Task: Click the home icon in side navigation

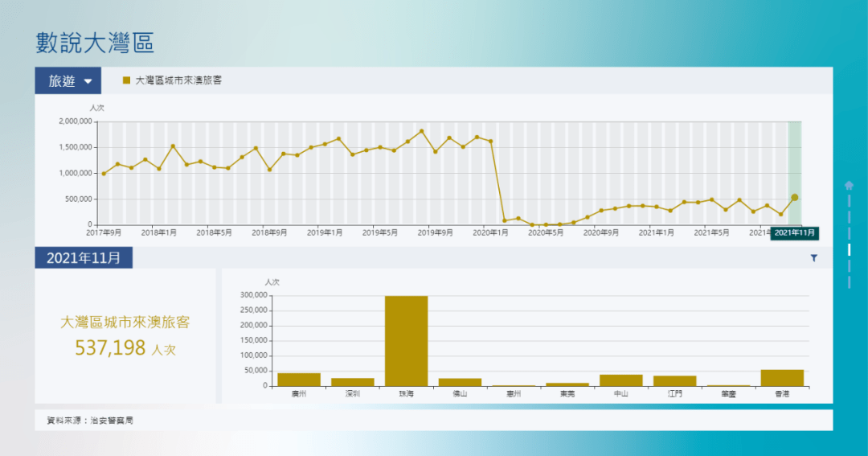Action: coord(849,185)
